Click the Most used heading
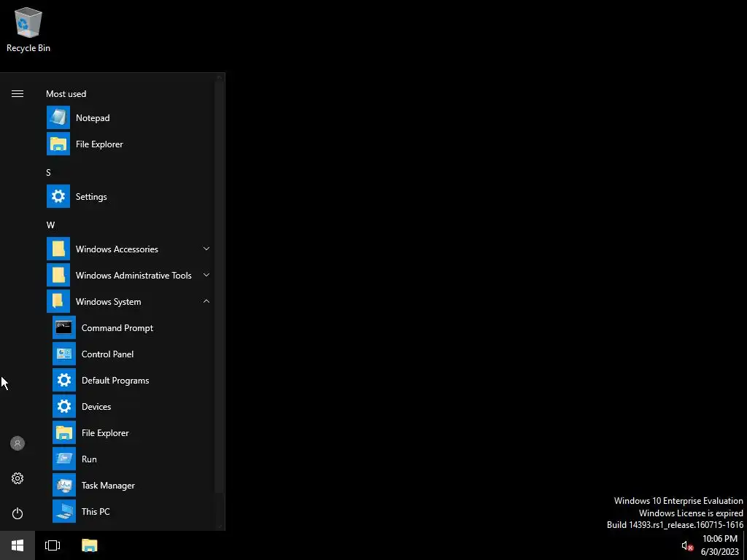This screenshot has height=560, width=747. pos(66,94)
